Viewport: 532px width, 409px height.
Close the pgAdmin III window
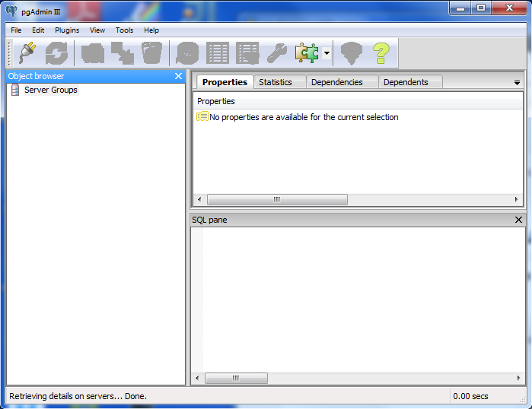[509, 8]
